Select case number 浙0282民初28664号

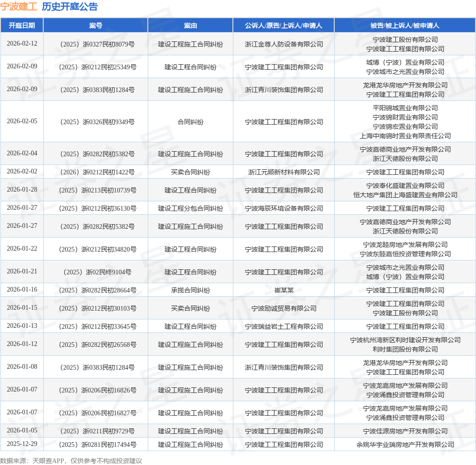click(98, 291)
